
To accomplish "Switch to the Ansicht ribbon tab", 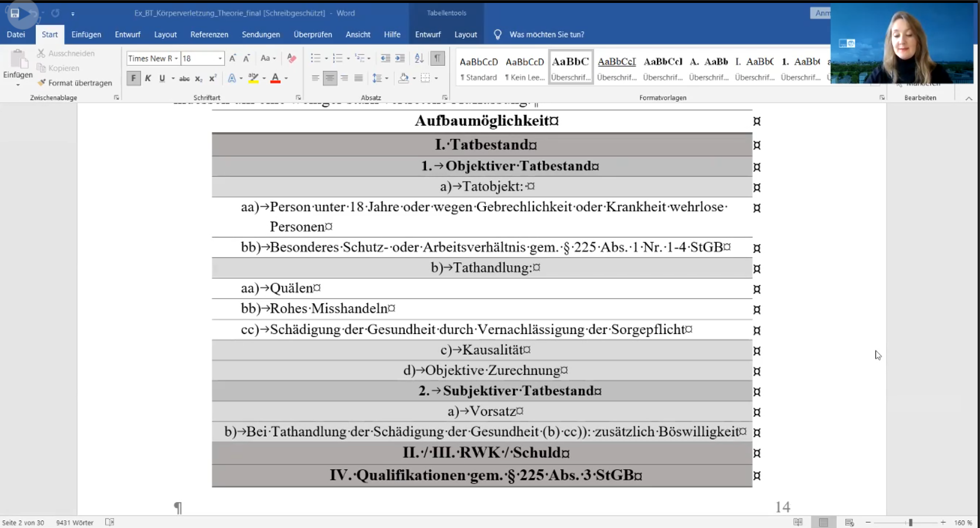I will coord(358,35).
